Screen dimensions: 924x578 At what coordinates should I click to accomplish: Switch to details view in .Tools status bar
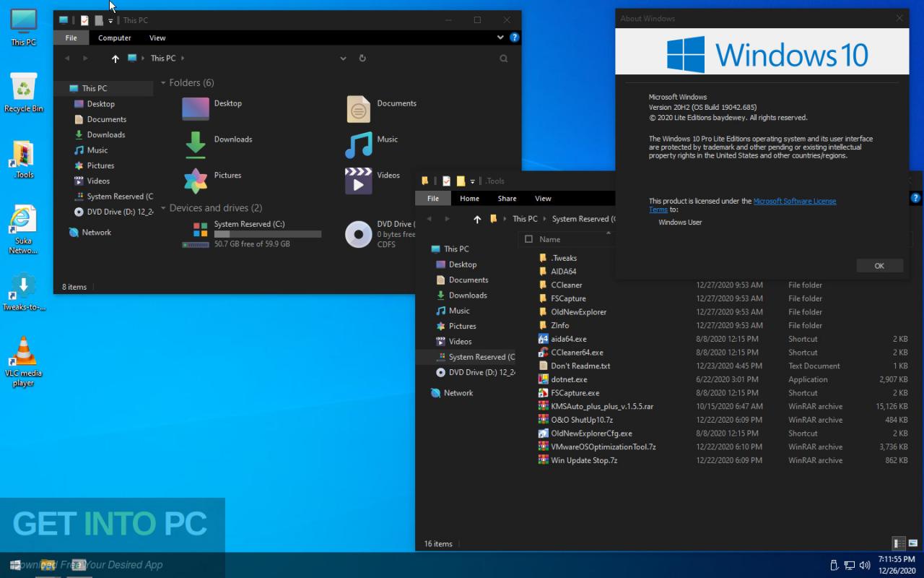click(x=899, y=543)
